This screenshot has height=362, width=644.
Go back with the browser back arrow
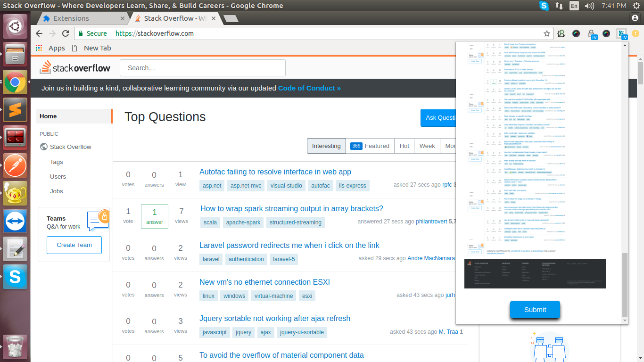click(x=39, y=33)
